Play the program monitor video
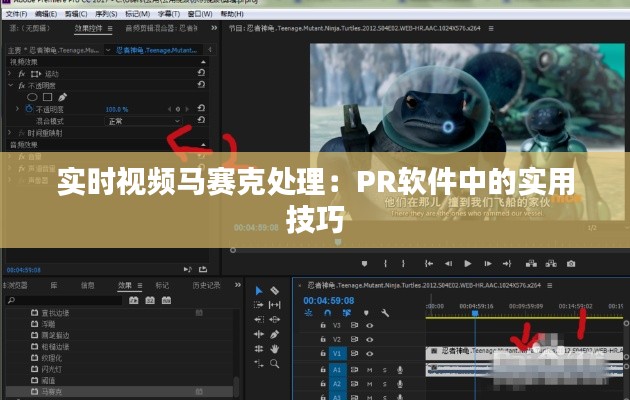The height and width of the screenshot is (400, 630). [x=467, y=263]
